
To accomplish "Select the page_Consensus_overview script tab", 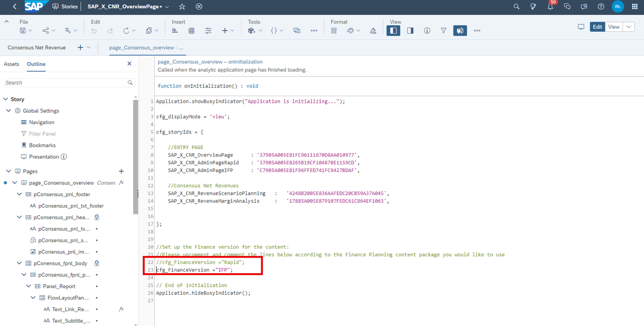I will 147,47.
